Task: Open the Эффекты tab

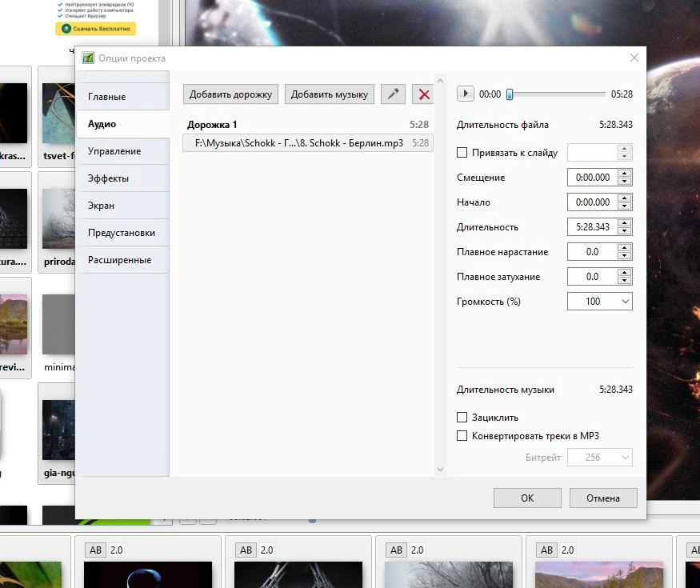Action: point(122,178)
